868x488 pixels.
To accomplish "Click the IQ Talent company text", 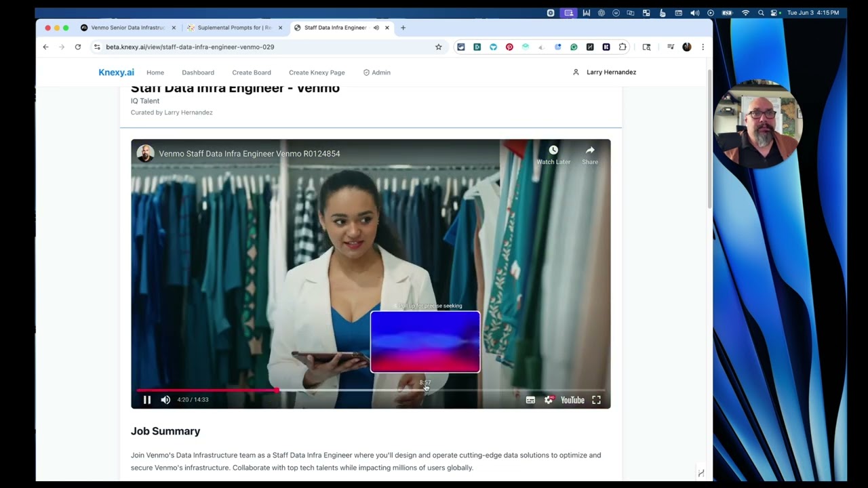I will coord(145,101).
